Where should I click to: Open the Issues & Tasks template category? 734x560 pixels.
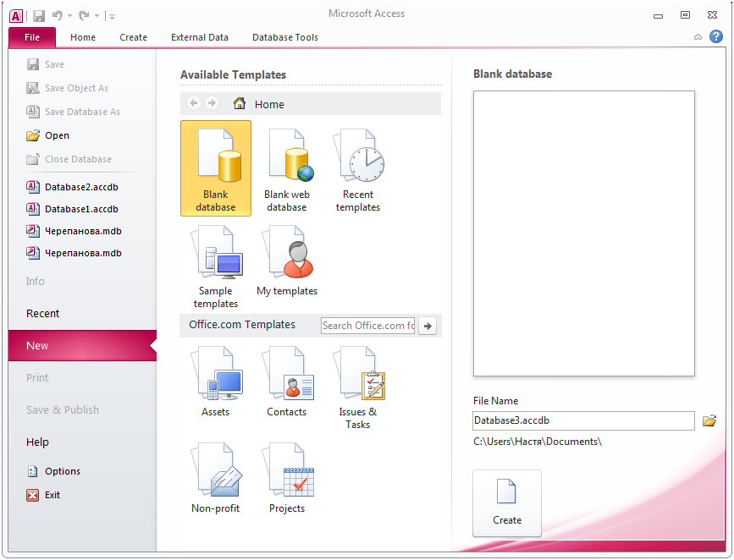[358, 387]
